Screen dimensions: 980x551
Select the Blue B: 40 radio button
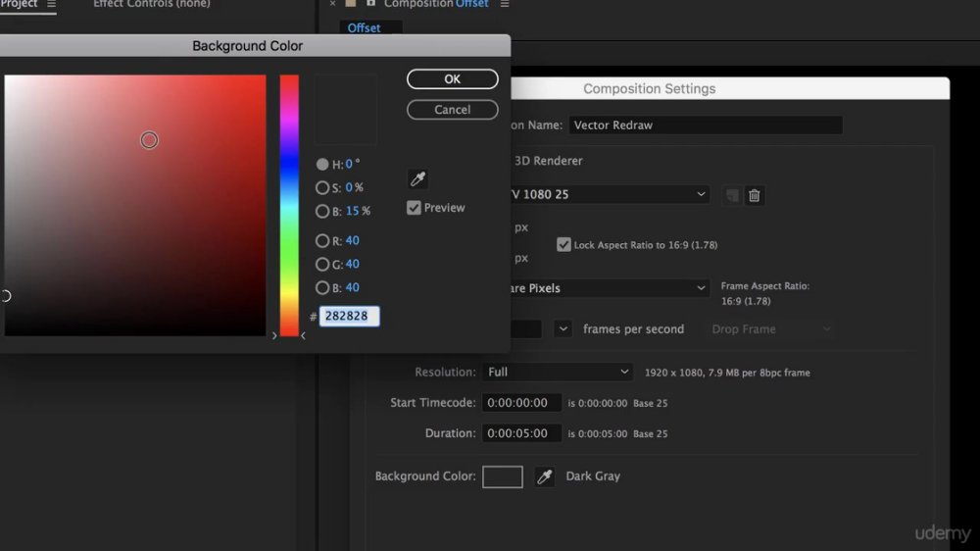321,287
